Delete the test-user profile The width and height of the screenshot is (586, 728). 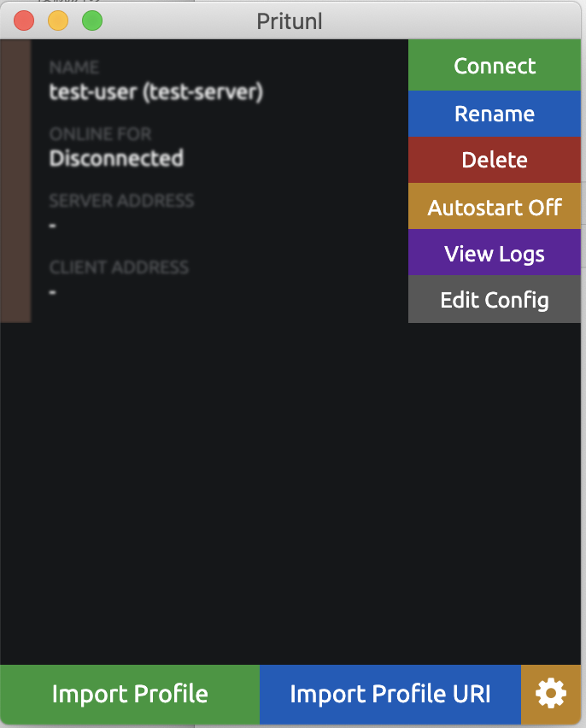pyautogui.click(x=495, y=160)
